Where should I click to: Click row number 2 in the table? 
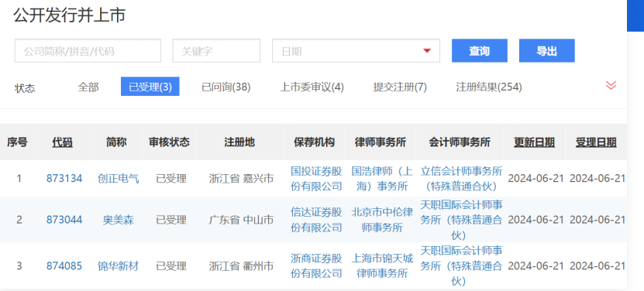click(19, 220)
